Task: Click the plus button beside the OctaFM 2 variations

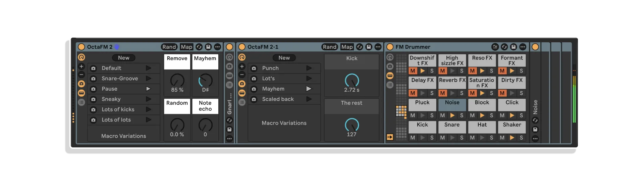Action: click(81, 66)
